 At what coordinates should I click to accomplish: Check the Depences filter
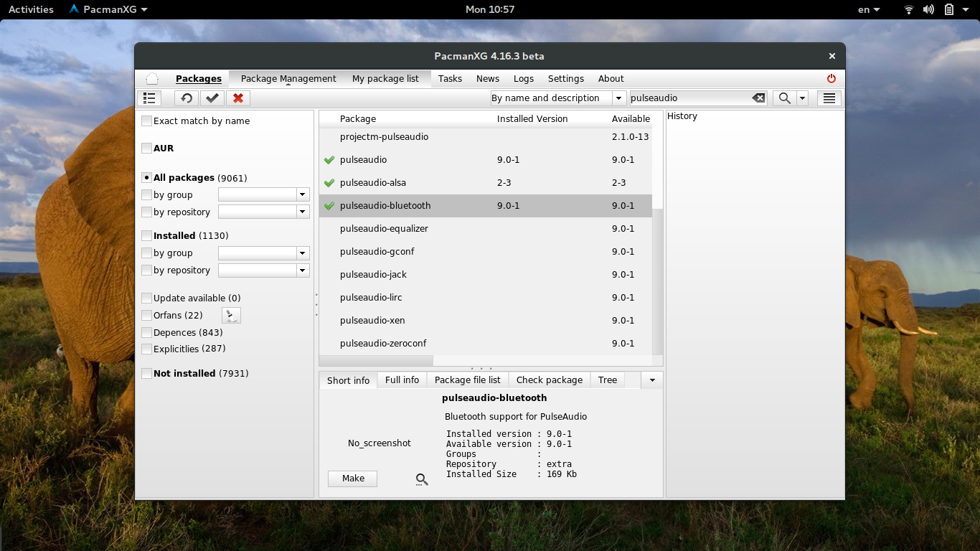coord(147,333)
